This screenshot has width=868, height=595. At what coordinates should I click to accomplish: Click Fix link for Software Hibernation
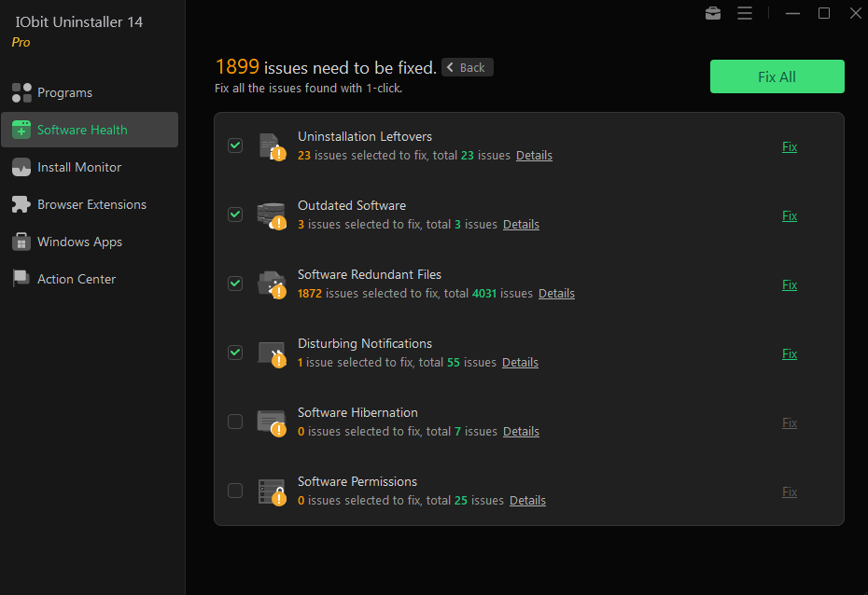coord(790,423)
